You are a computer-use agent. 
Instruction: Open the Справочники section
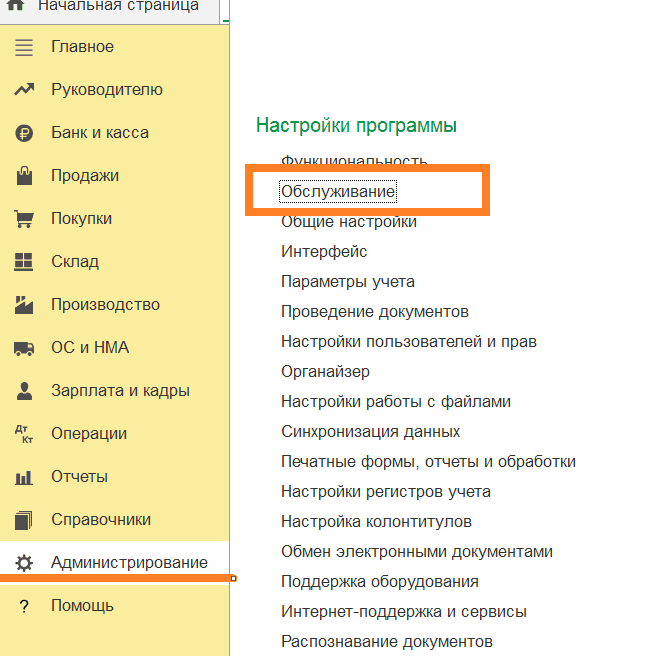pyautogui.click(x=101, y=520)
